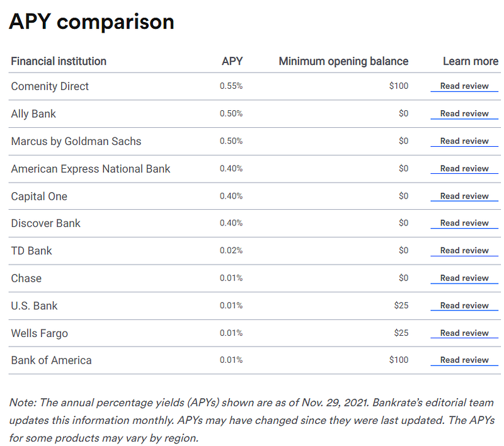Image resolution: width=504 pixels, height=446 pixels.
Task: Open the Read review link for Comenity Direct
Action: point(464,86)
